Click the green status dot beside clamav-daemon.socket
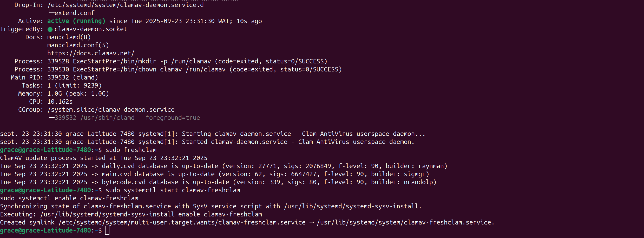 (x=50, y=29)
